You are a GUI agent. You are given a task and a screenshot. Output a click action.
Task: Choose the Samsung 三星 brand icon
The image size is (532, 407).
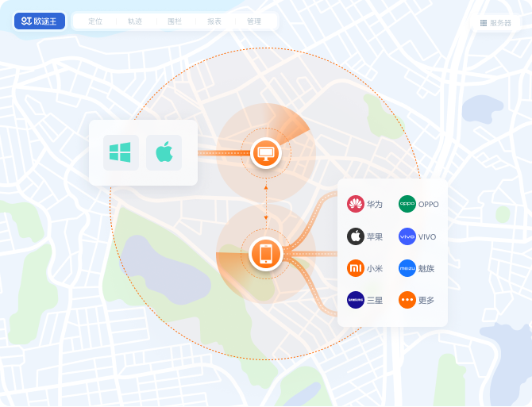pos(356,300)
